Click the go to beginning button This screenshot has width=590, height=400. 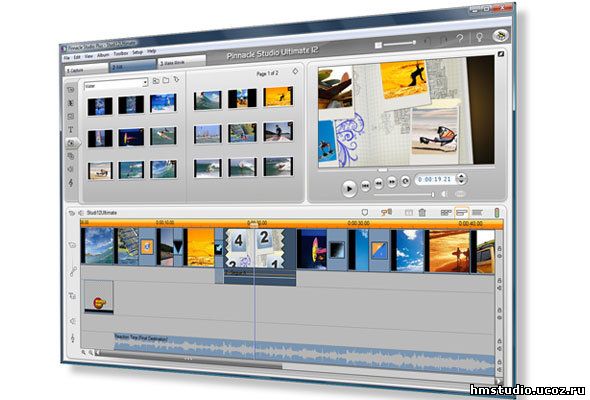[365, 186]
